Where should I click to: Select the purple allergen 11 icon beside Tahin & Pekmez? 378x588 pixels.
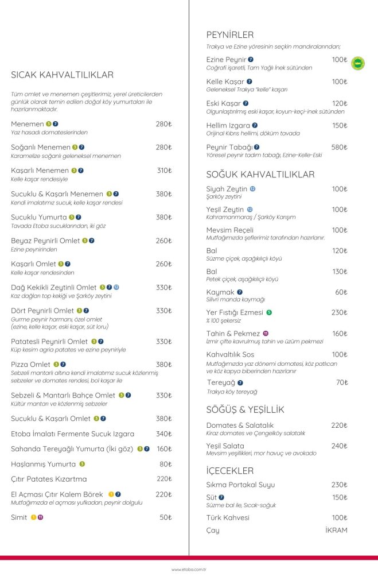point(266,334)
